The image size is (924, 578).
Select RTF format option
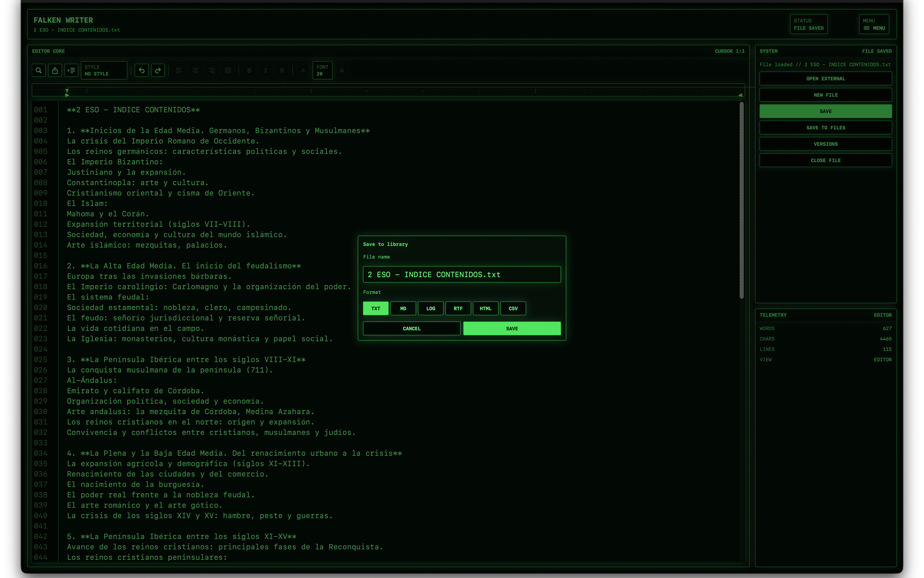(x=458, y=309)
